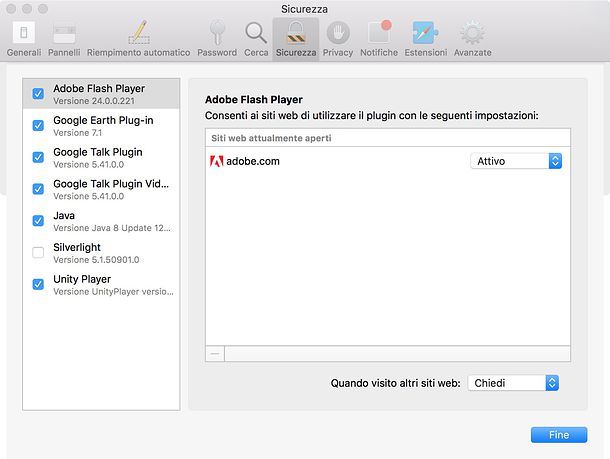This screenshot has width=610, height=459.
Task: Uncheck the Unity Player checkbox
Action: click(38, 284)
